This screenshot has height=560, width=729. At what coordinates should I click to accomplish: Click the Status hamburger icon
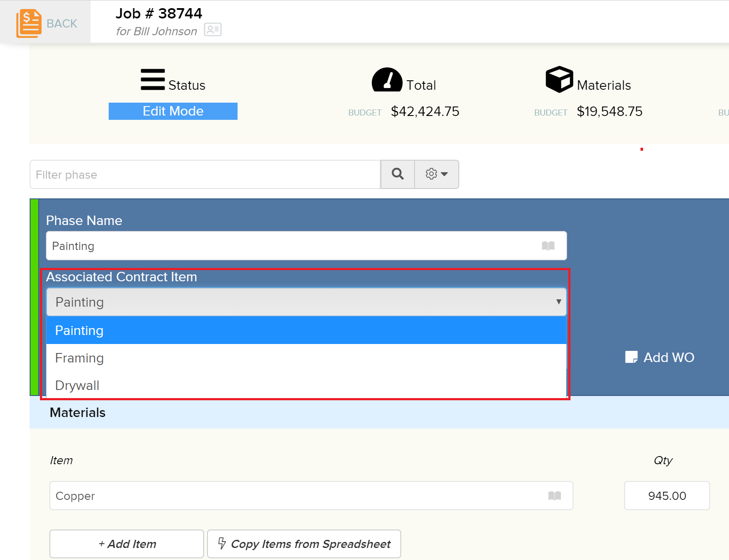(153, 79)
